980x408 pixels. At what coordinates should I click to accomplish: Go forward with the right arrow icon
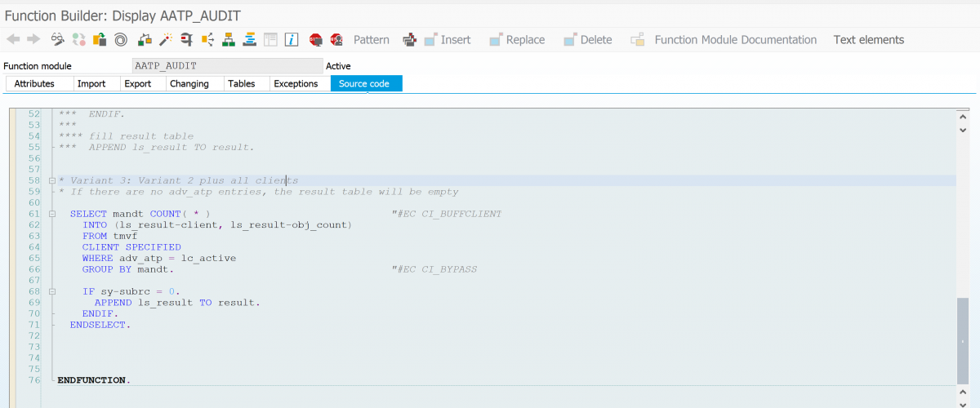[33, 39]
